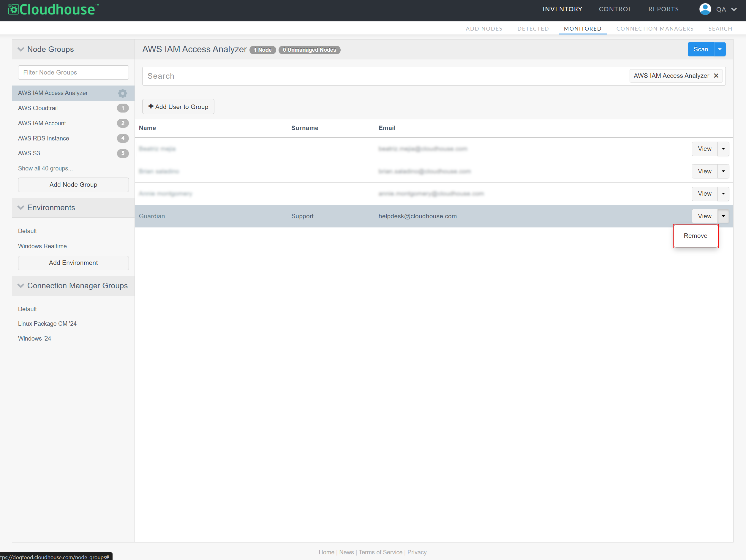
Task: Click View on the first user row
Action: pos(704,149)
